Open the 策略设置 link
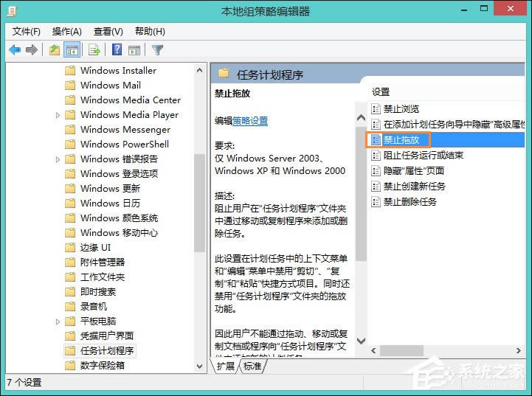The height and width of the screenshot is (396, 532). click(250, 121)
